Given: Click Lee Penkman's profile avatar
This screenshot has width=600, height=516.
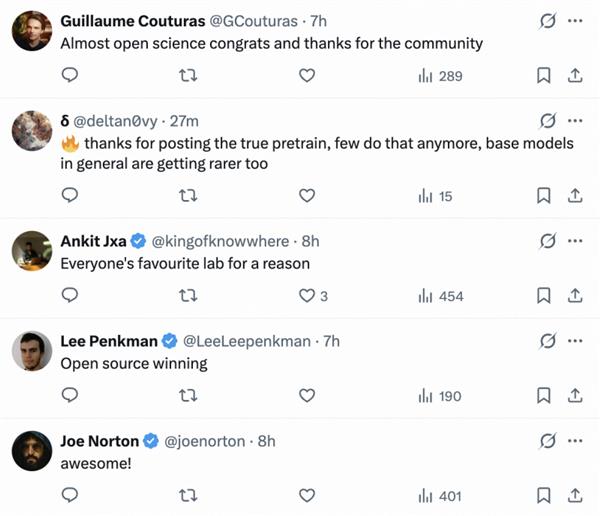Looking at the screenshot, I should coord(32,351).
